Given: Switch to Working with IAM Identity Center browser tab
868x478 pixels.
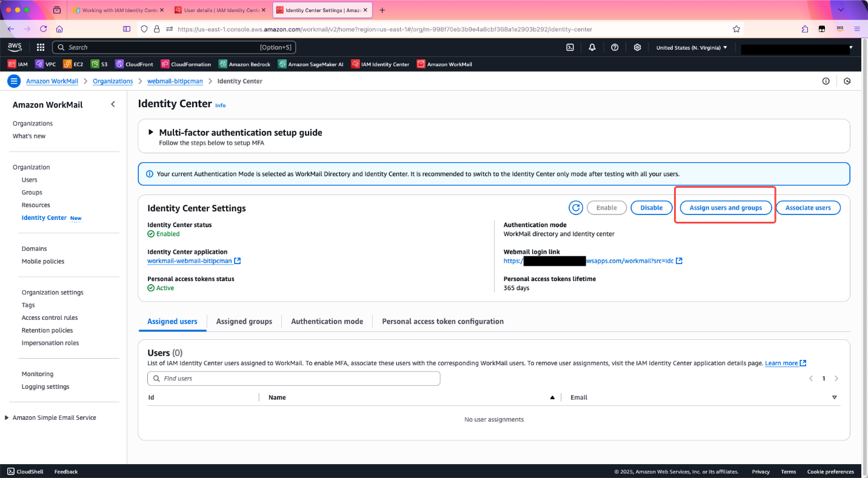Looking at the screenshot, I should click(119, 10).
